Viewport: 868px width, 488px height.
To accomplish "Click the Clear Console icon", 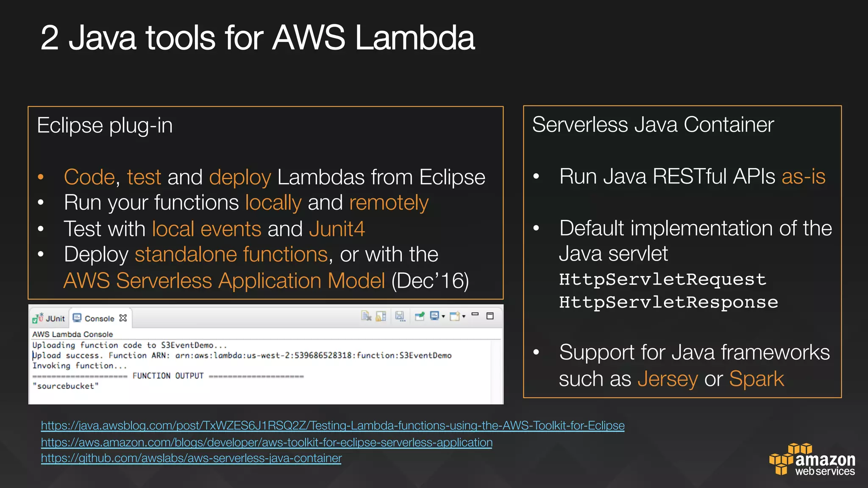I will pos(366,316).
